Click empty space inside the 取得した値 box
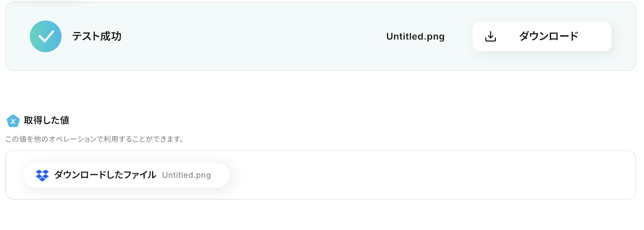The width and height of the screenshot is (644, 230). [402, 175]
